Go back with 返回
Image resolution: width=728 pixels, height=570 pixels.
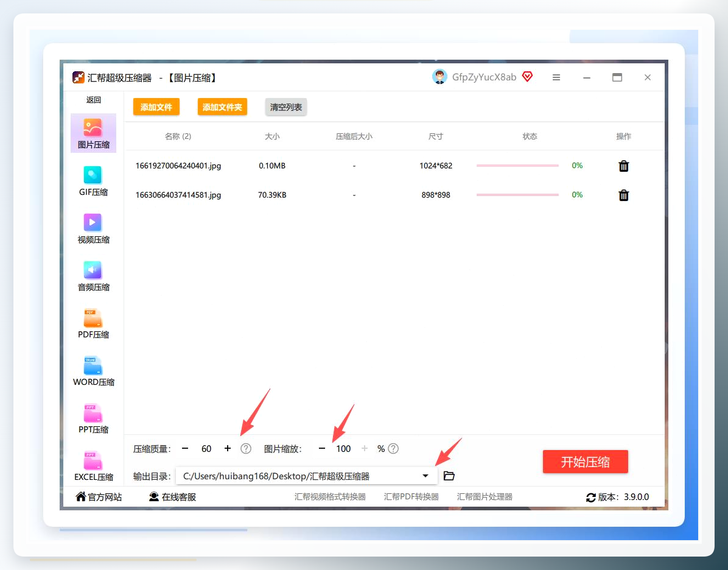click(93, 100)
